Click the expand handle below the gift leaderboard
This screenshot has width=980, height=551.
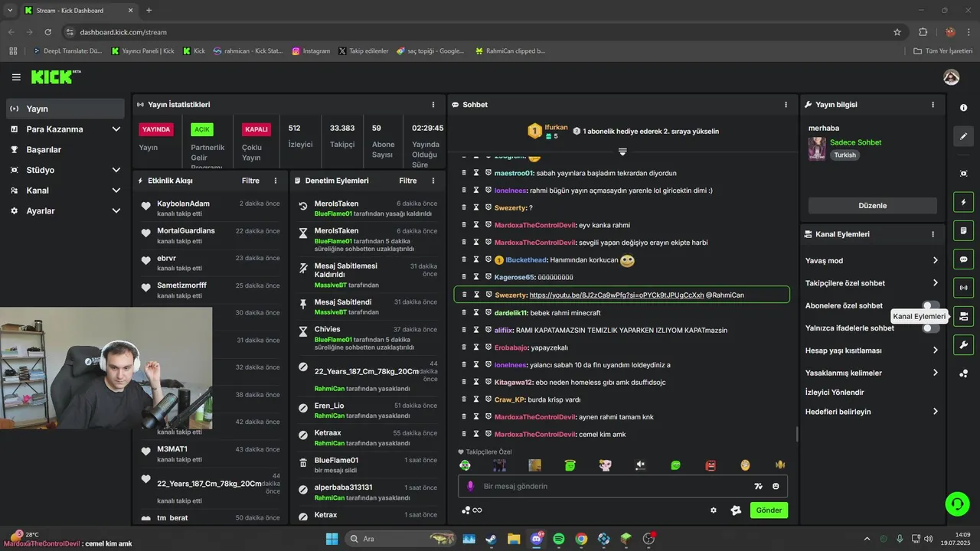[622, 152]
